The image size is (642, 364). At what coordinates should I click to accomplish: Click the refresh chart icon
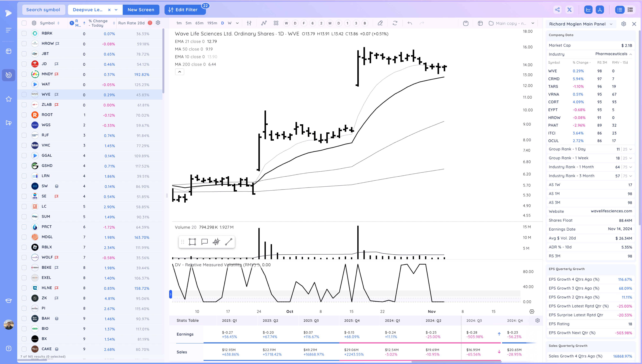click(395, 23)
